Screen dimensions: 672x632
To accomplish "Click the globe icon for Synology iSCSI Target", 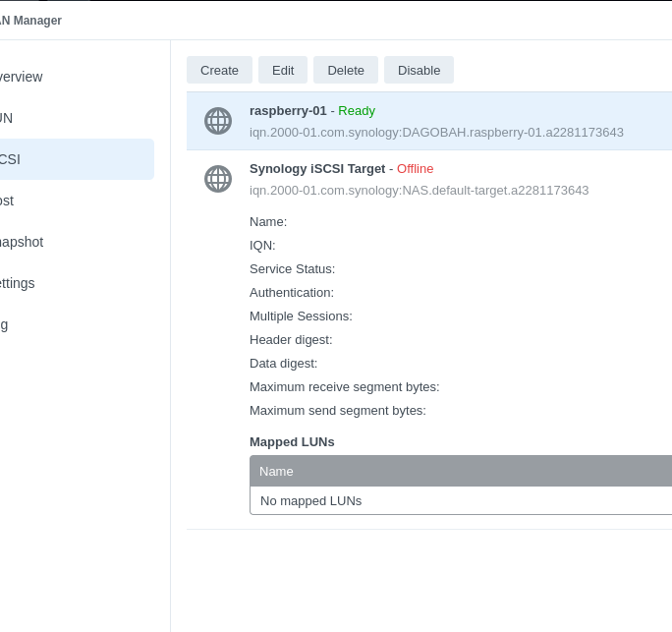I will (218, 179).
